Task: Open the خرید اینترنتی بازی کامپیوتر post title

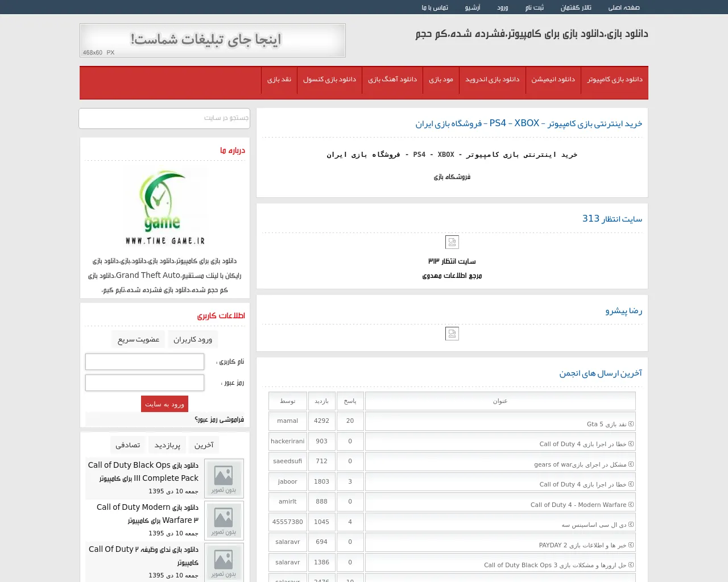Action: coord(528,123)
